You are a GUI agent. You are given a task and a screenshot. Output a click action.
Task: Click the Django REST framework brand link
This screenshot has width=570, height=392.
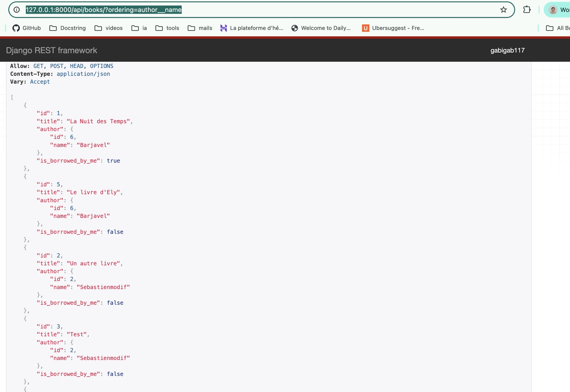coord(51,50)
